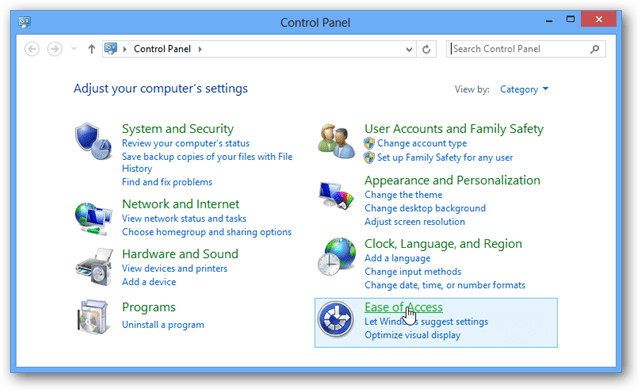640x391 pixels.
Task: Click Change desktop background
Action: click(425, 208)
